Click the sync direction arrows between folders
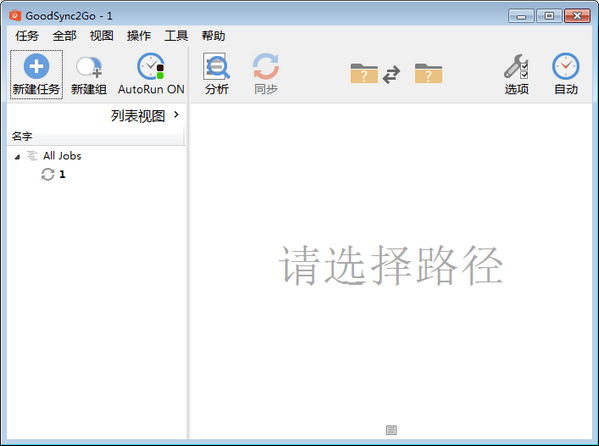 point(392,75)
